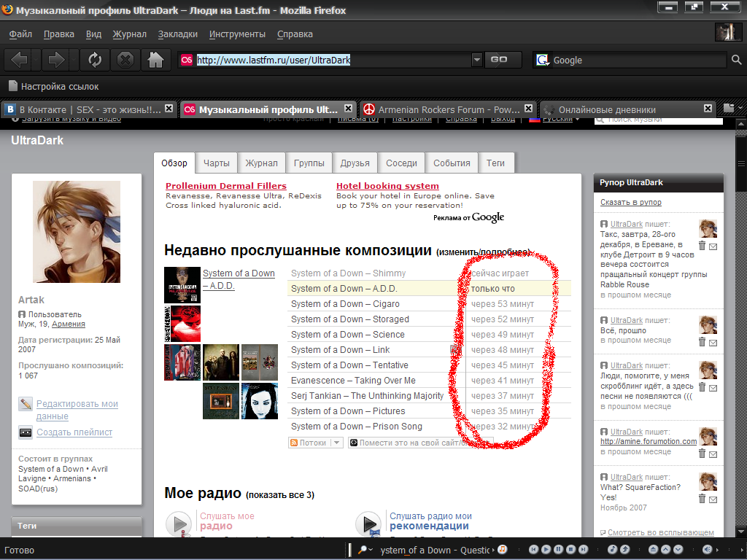Open the Журнал menu in menu bar
The width and height of the screenshot is (747, 560).
(x=130, y=34)
